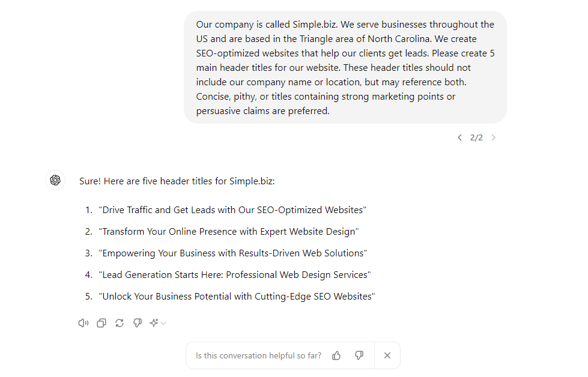Click the Empowering Your Business title line
The image size is (588, 377).
(x=233, y=253)
